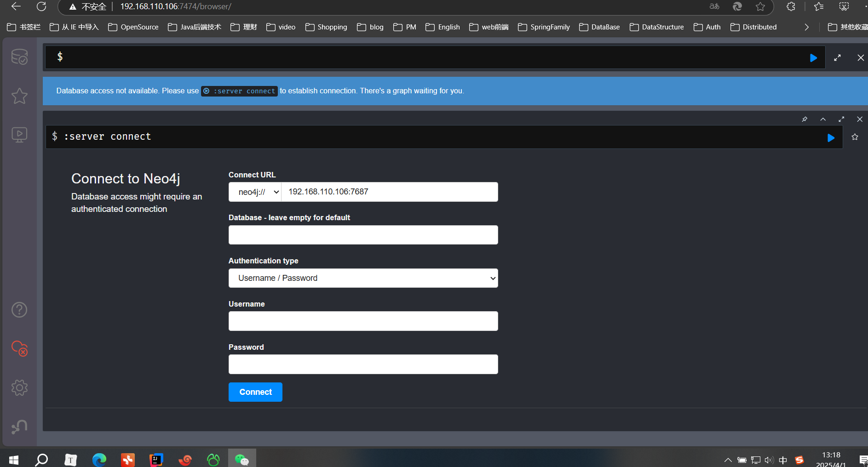868x467 pixels.
Task: Open the video bookmark folder
Action: coord(281,27)
